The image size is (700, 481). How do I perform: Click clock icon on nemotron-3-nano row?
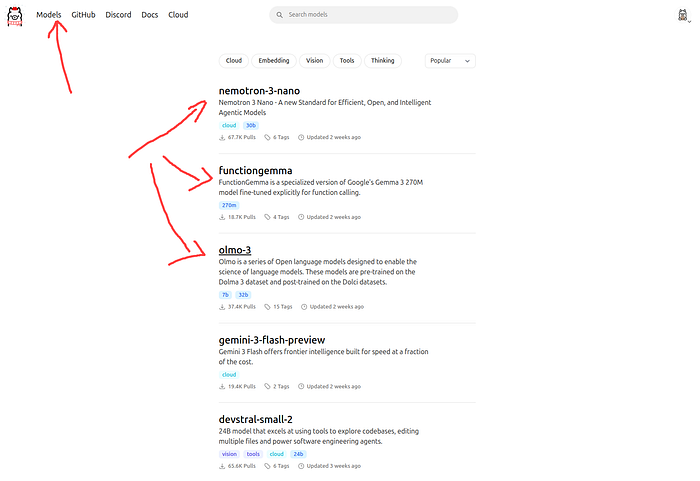(x=301, y=138)
